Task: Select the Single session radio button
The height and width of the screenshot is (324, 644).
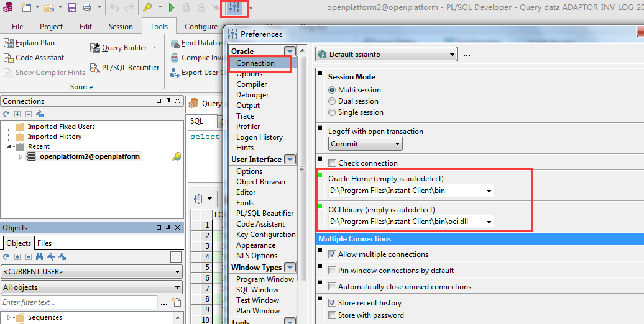Action: pos(332,112)
